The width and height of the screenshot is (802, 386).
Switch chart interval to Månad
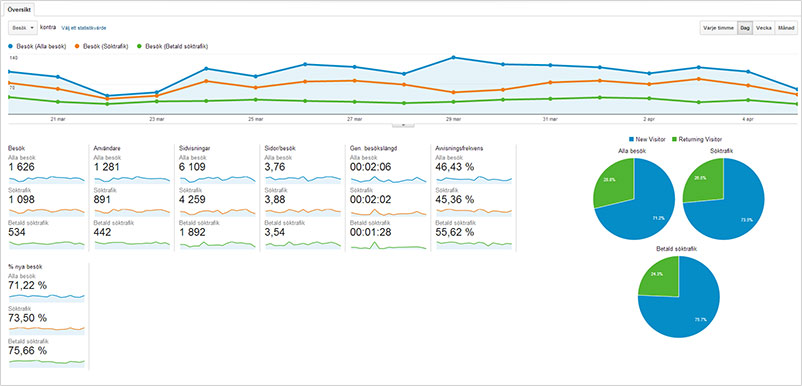(x=786, y=28)
